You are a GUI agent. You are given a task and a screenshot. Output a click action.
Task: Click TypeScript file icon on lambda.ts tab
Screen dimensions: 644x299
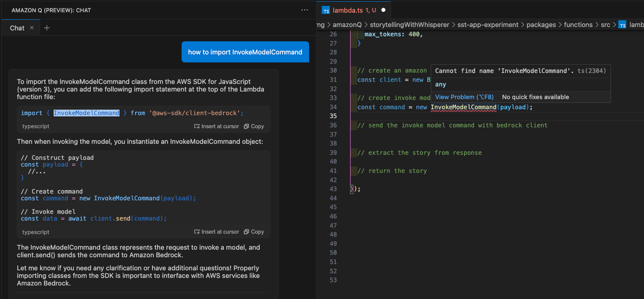point(326,10)
